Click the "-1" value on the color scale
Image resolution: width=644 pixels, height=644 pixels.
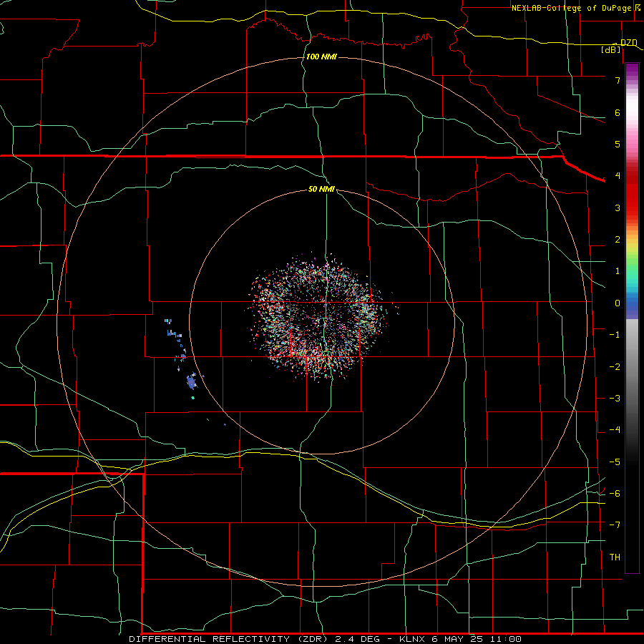pos(615,335)
